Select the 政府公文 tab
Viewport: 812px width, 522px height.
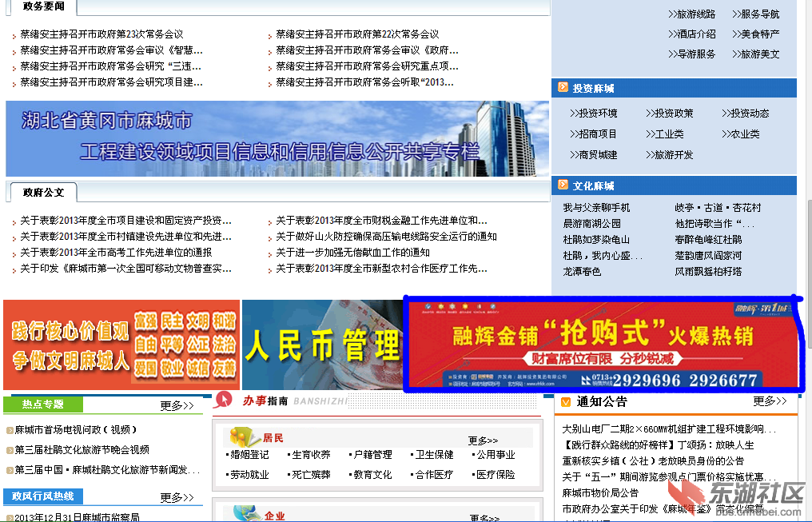(x=43, y=192)
